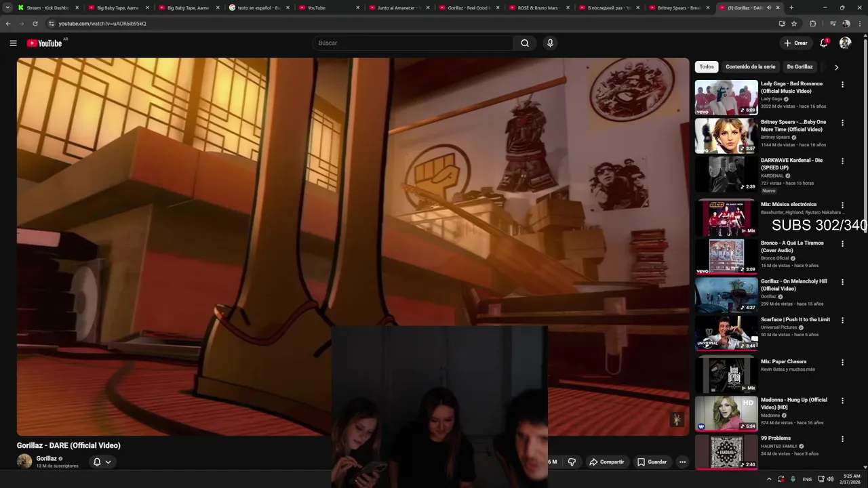Mute the Gorillaz tab via its audio icon
Viewport: 868px width, 488px height.
[768, 7]
